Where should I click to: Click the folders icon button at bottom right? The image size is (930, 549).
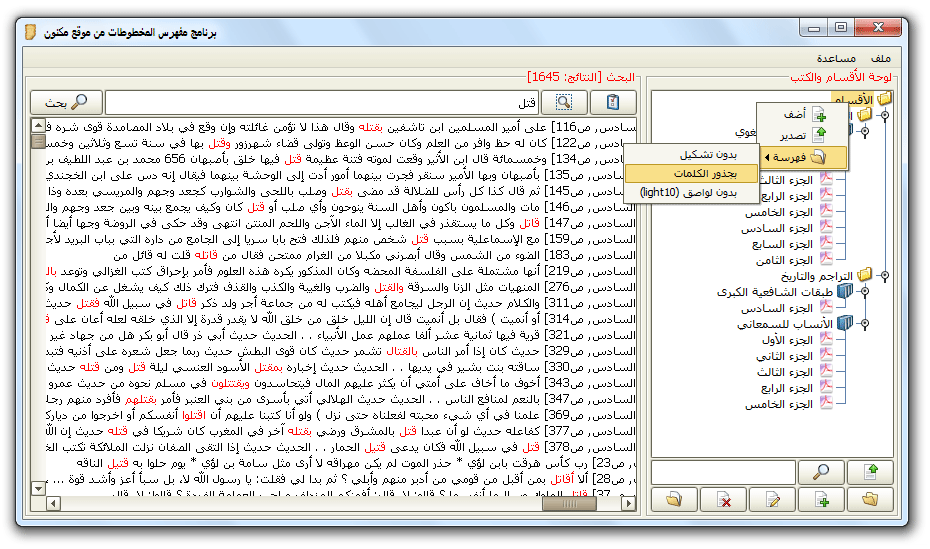pyautogui.click(x=870, y=500)
